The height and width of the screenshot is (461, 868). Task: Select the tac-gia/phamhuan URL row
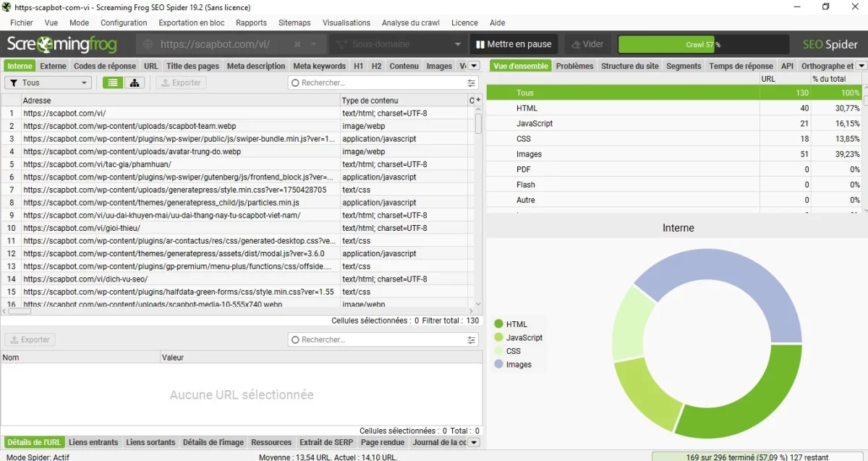pyautogui.click(x=237, y=164)
